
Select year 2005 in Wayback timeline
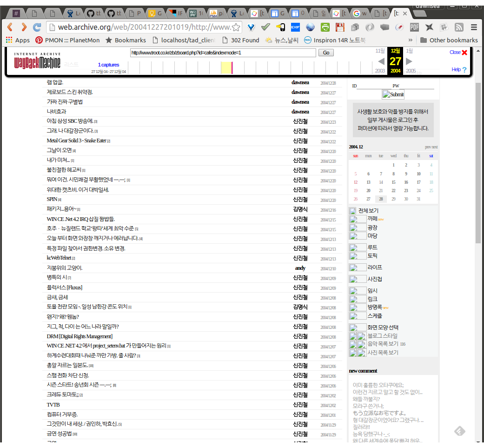point(411,71)
